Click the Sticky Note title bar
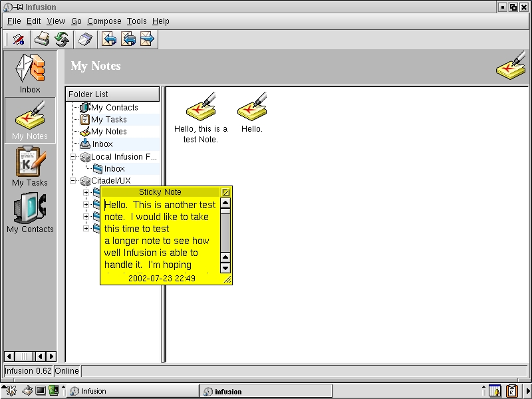The height and width of the screenshot is (399, 532). click(160, 192)
